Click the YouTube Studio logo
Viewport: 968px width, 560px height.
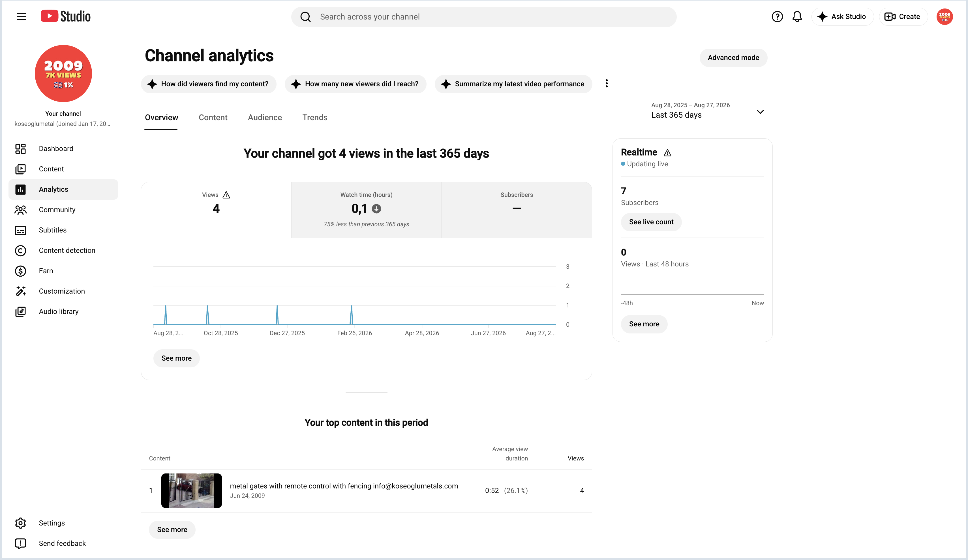(x=66, y=16)
